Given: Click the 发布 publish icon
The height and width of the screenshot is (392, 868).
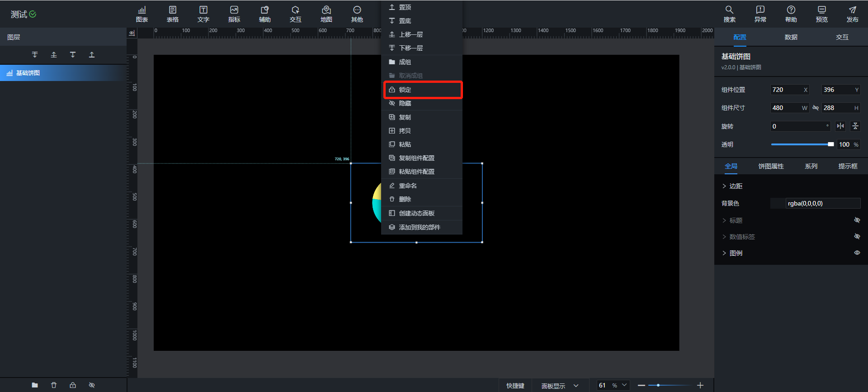Looking at the screenshot, I should (x=852, y=14).
